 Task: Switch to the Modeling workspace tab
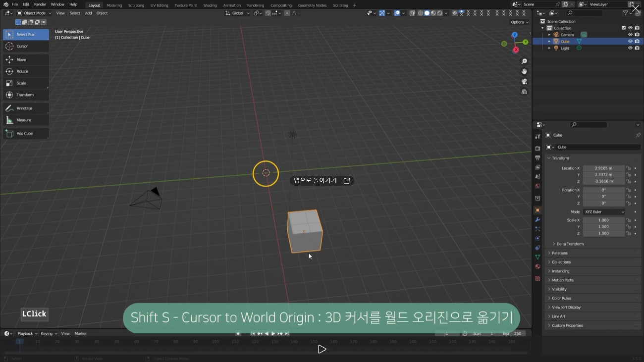[114, 5]
